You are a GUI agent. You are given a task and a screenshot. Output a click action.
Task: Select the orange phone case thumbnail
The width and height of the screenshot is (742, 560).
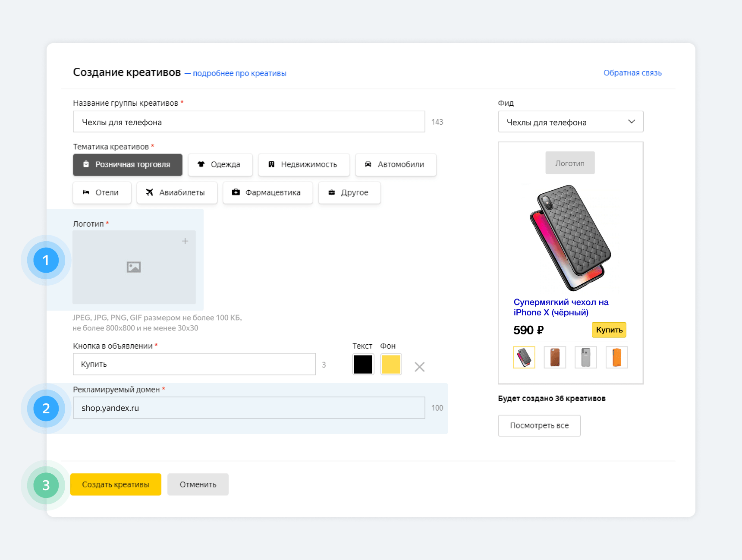coord(616,358)
